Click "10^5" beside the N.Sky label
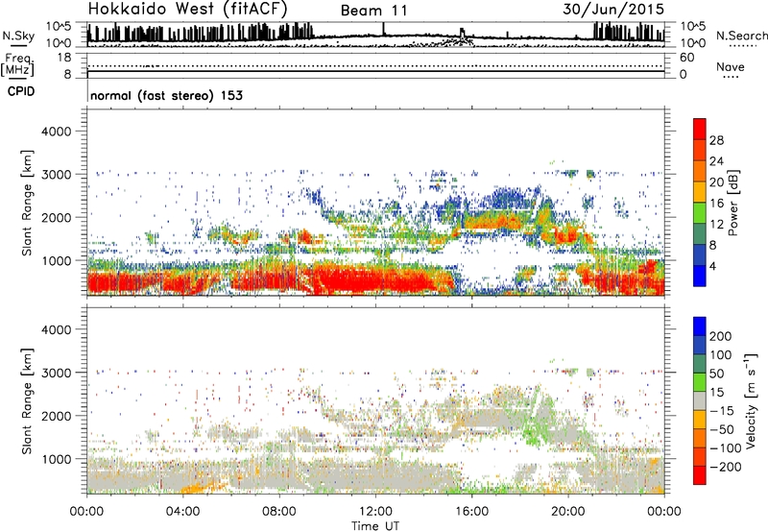The width and height of the screenshot is (768, 532). tap(59, 26)
